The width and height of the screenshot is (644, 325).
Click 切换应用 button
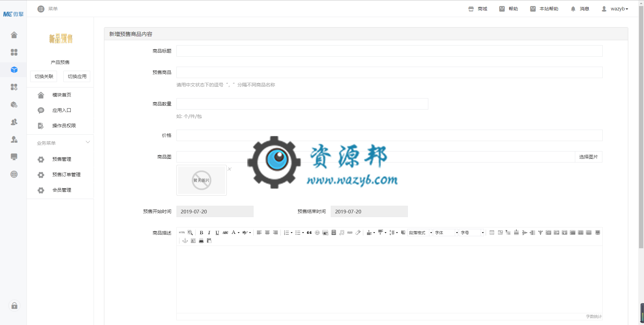point(77,76)
